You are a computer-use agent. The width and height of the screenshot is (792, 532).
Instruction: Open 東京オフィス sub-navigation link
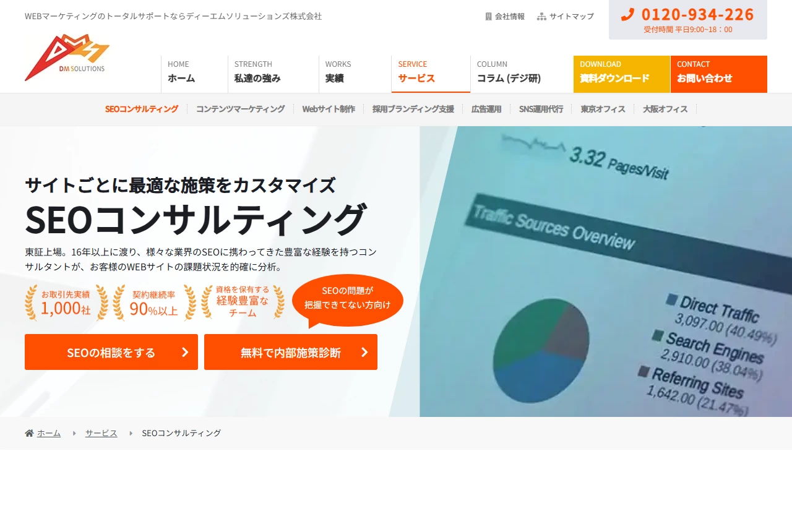coord(603,109)
